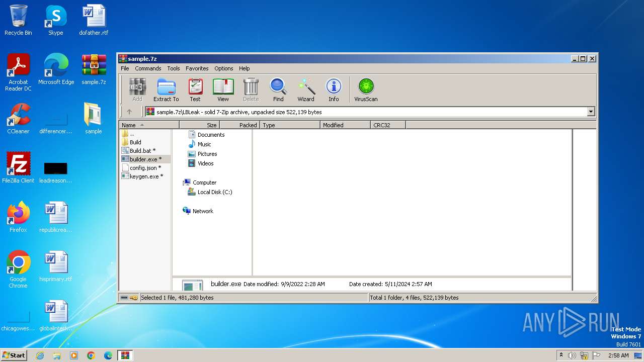Open the Skype desktop shortcut
The image size is (644, 362).
56,20
